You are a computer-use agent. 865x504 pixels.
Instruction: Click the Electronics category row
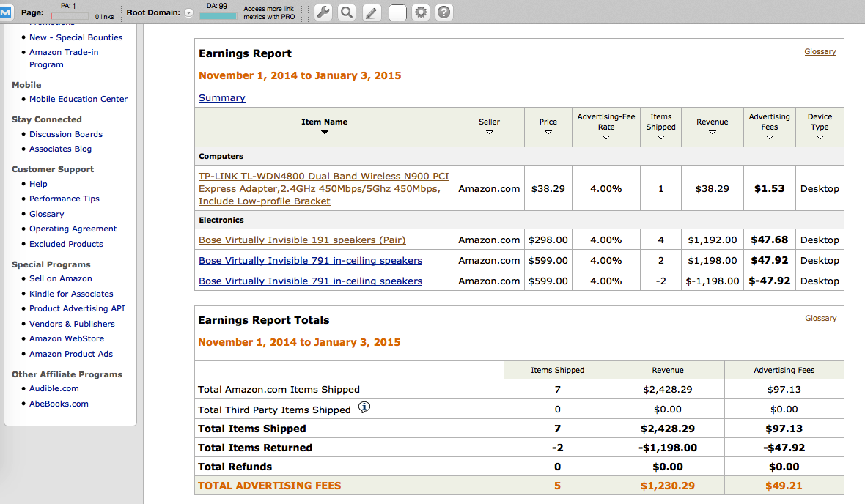pyautogui.click(x=519, y=220)
